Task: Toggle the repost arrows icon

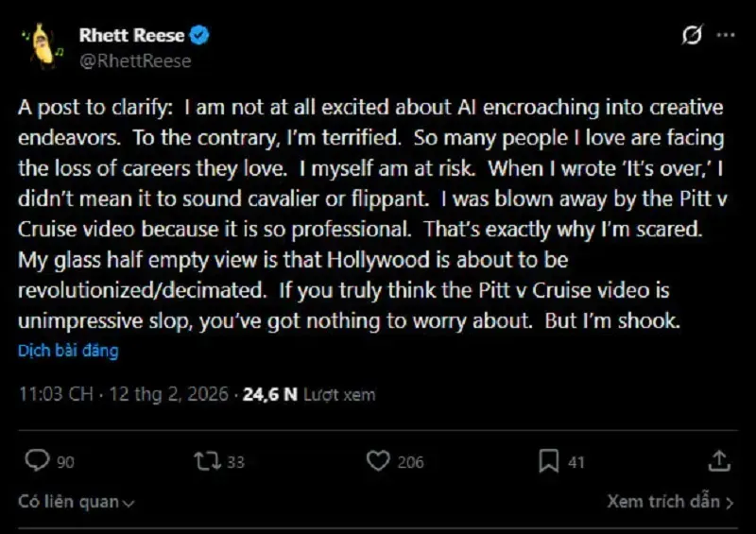Action: (x=205, y=461)
